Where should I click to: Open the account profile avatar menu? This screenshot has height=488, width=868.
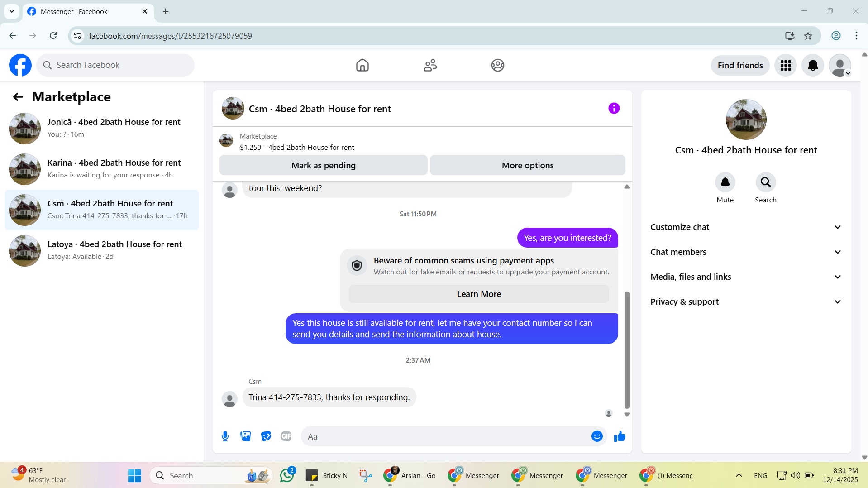point(839,65)
